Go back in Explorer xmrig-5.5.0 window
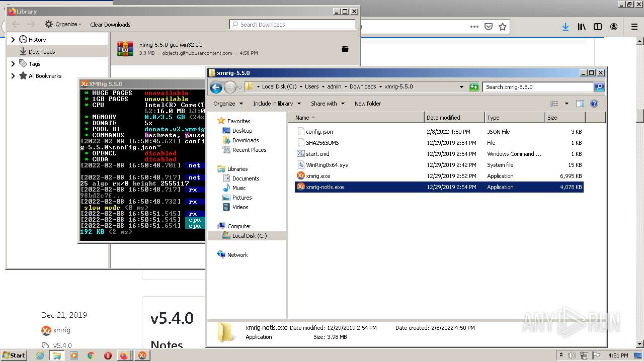The image size is (644, 362). pos(216,87)
